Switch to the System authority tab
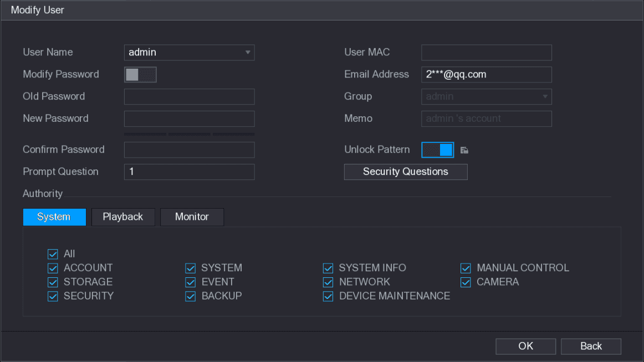The width and height of the screenshot is (644, 362). 54,217
